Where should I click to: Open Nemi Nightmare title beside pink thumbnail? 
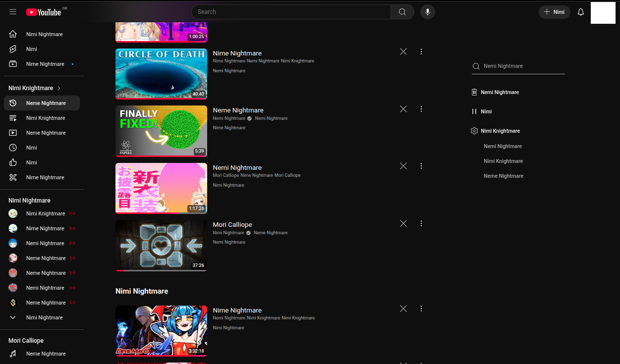[x=237, y=167]
